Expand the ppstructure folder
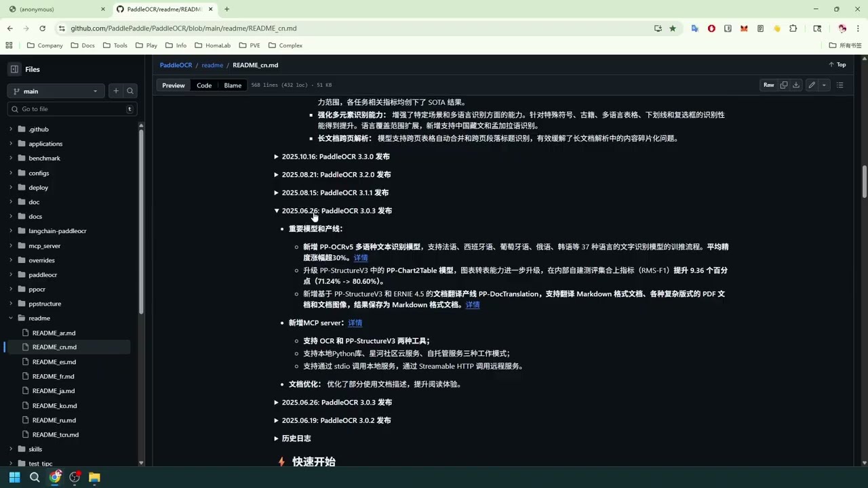 coord(11,304)
